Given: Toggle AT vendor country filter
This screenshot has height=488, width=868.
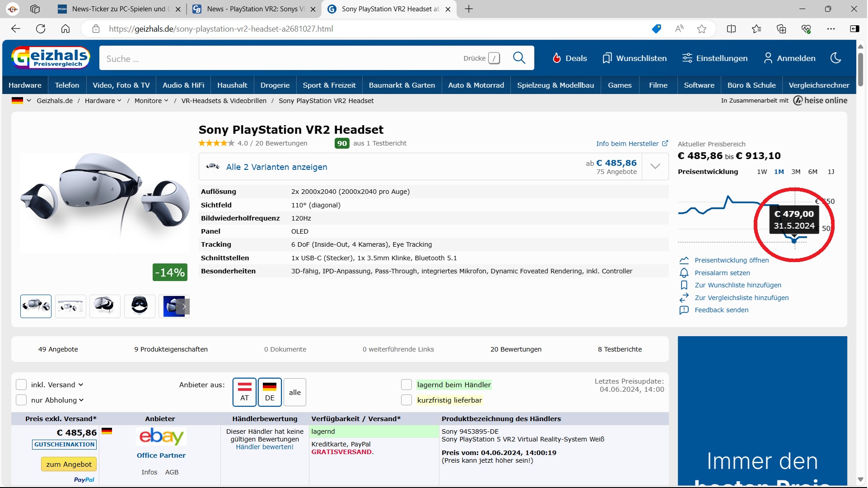Looking at the screenshot, I should tap(245, 392).
